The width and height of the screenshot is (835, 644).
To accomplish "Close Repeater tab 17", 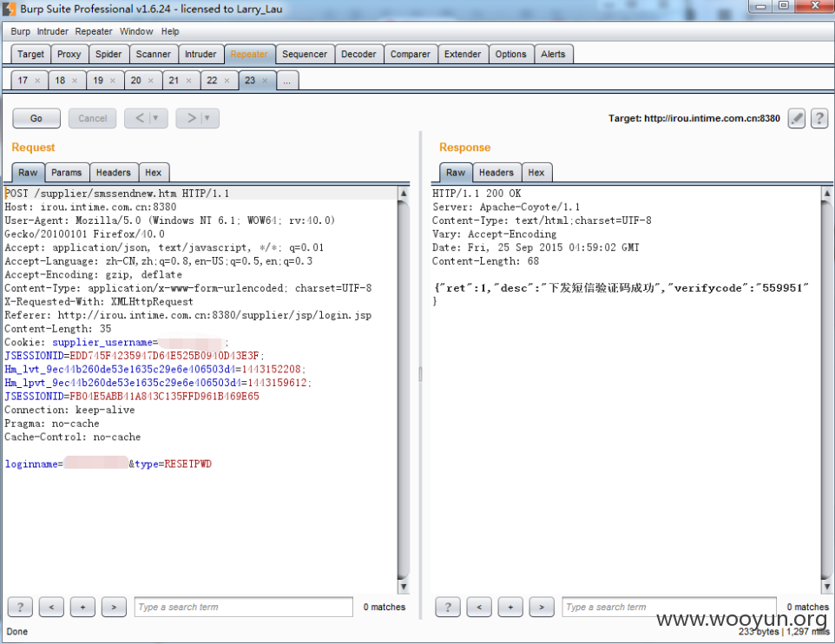I will [x=37, y=81].
